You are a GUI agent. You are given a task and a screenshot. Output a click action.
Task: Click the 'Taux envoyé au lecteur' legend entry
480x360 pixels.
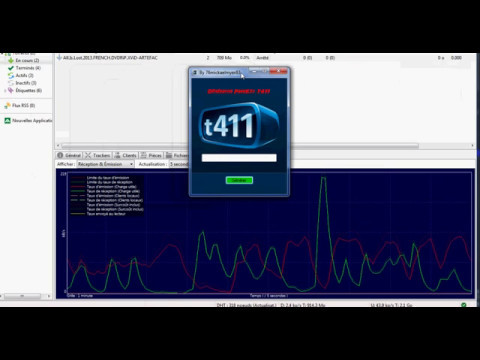pos(106,214)
